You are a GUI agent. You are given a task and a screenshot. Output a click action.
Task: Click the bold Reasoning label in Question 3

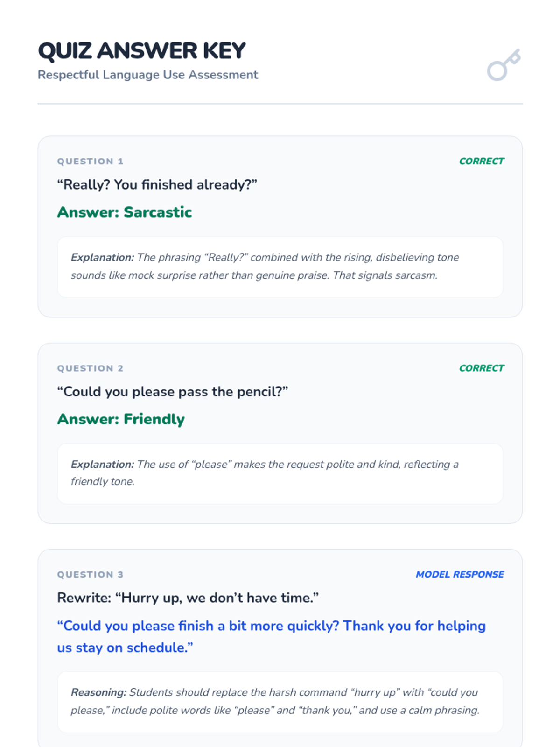coord(98,692)
